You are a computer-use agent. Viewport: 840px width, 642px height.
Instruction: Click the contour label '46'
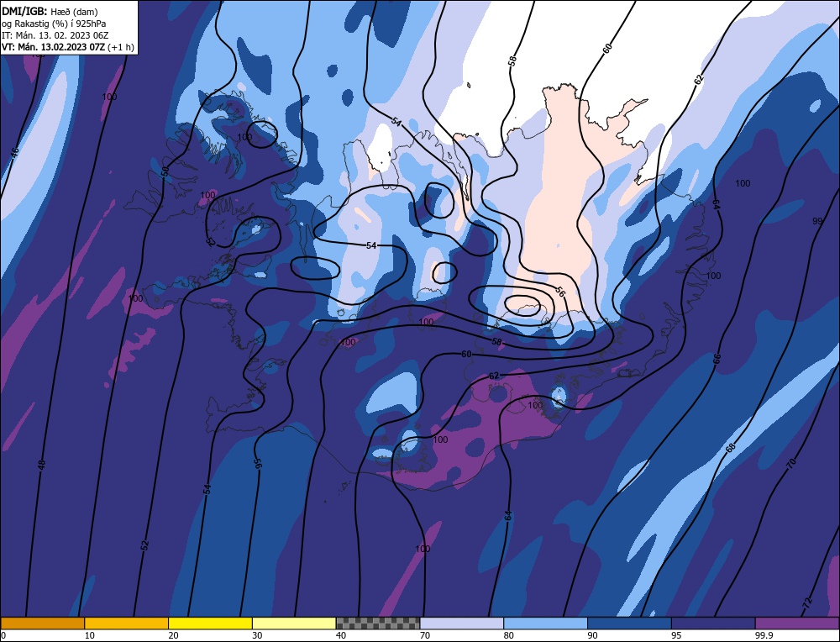click(15, 151)
